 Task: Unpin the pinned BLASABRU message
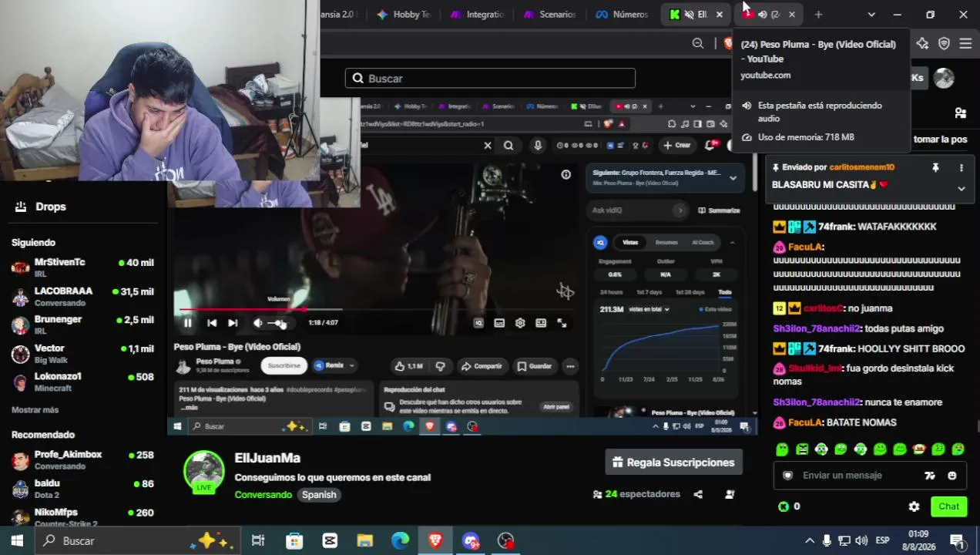[935, 167]
